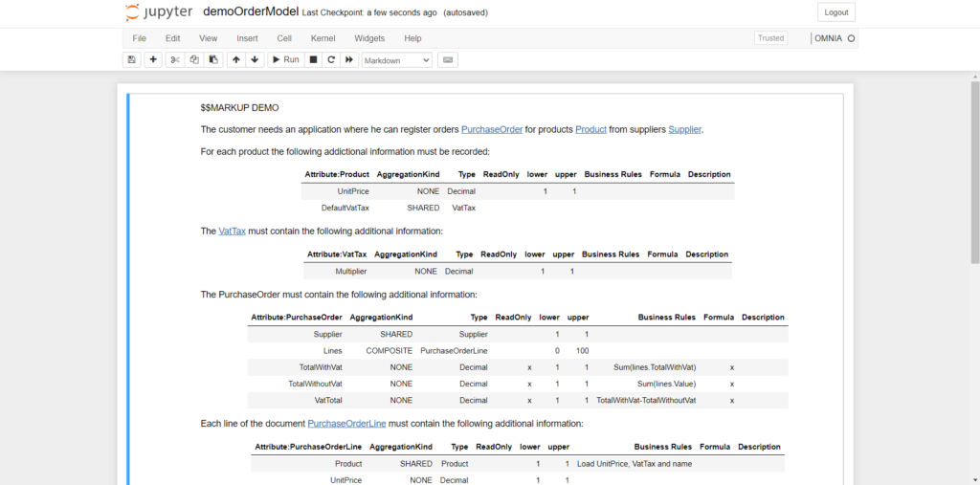Image resolution: width=980 pixels, height=485 pixels.
Task: Open the Kernel menu
Action: click(323, 38)
